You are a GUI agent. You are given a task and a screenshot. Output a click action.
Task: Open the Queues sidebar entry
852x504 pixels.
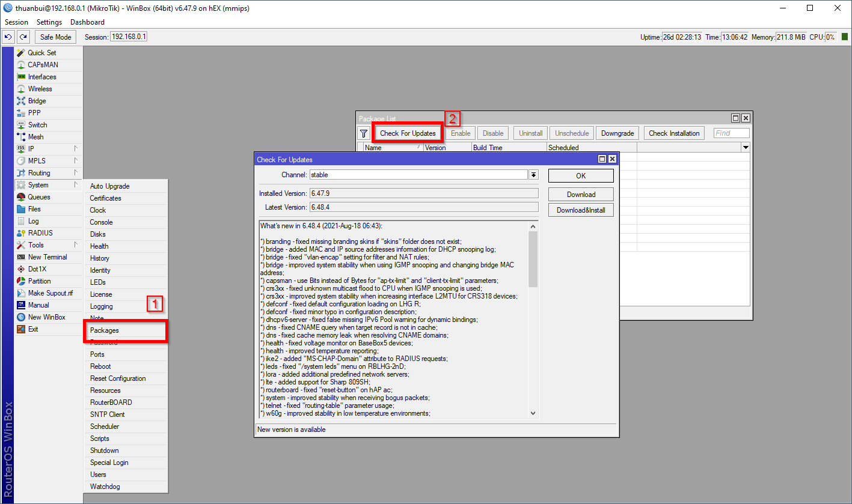coord(38,197)
